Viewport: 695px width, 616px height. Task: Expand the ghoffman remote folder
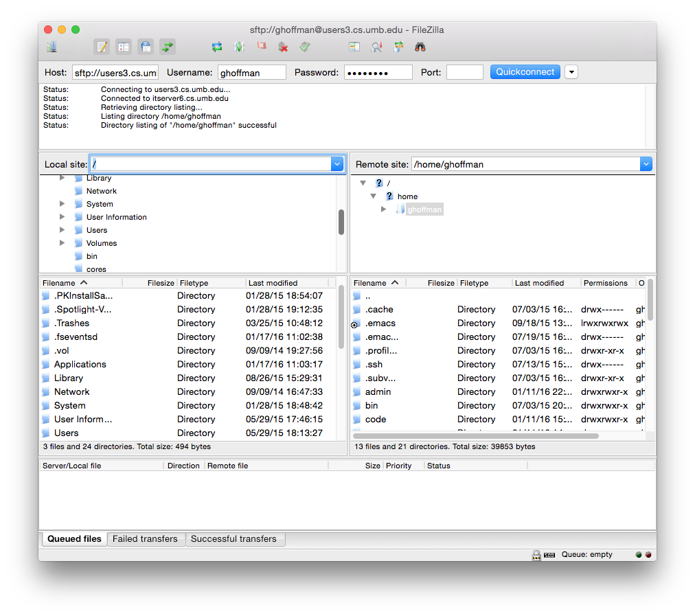click(384, 209)
